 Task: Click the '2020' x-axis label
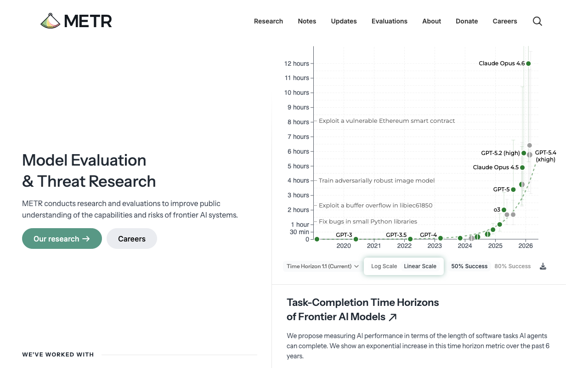(344, 246)
